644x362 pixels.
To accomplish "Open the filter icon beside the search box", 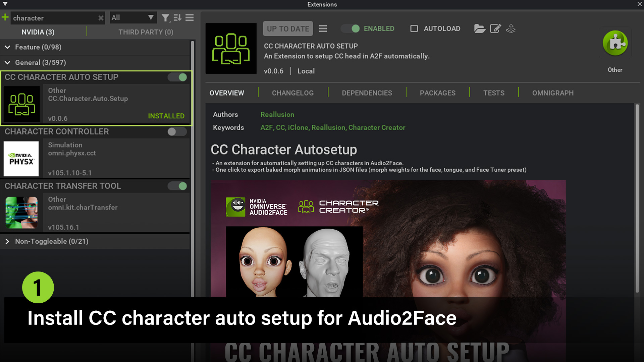I will [166, 18].
